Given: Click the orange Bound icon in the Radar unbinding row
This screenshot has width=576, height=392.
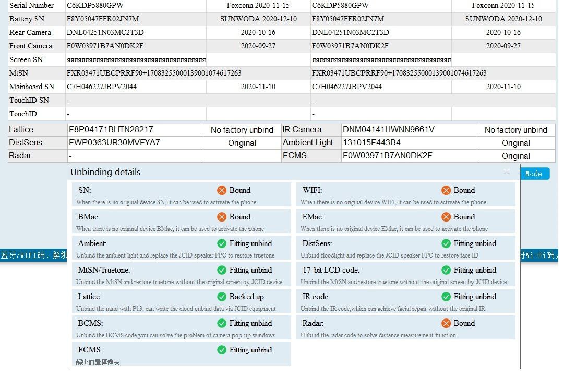Looking at the screenshot, I should 446,323.
